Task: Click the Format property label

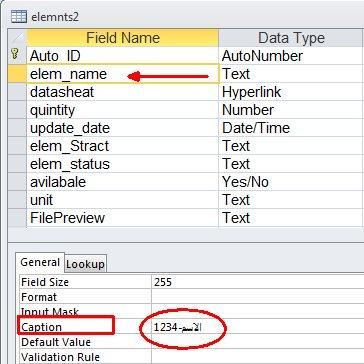Action: point(39,297)
